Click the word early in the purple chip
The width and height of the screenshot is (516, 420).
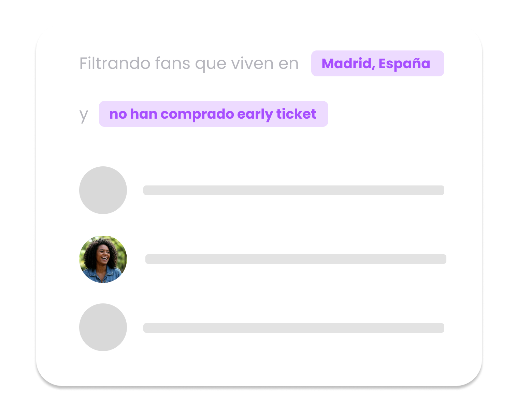(255, 114)
